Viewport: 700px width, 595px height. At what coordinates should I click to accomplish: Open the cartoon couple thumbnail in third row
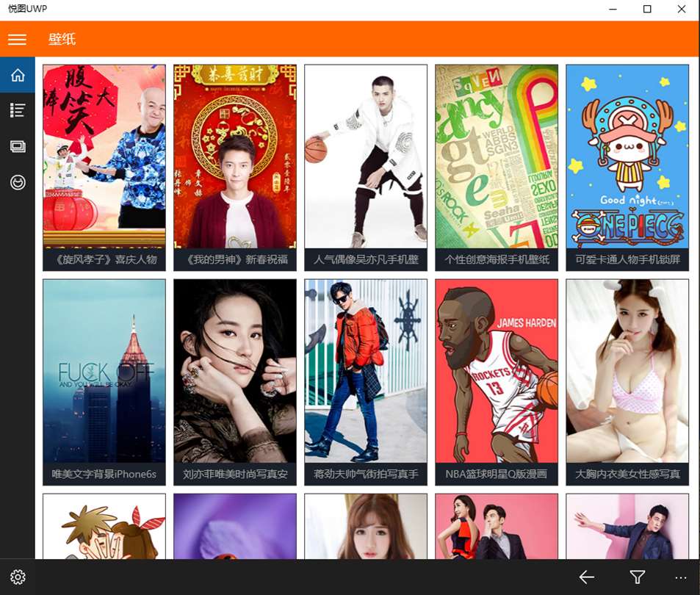tap(104, 526)
